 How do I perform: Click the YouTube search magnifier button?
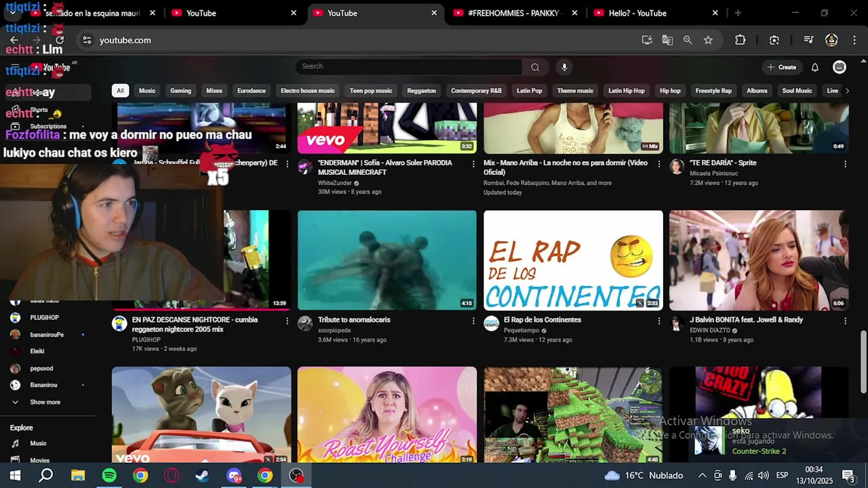pos(535,67)
